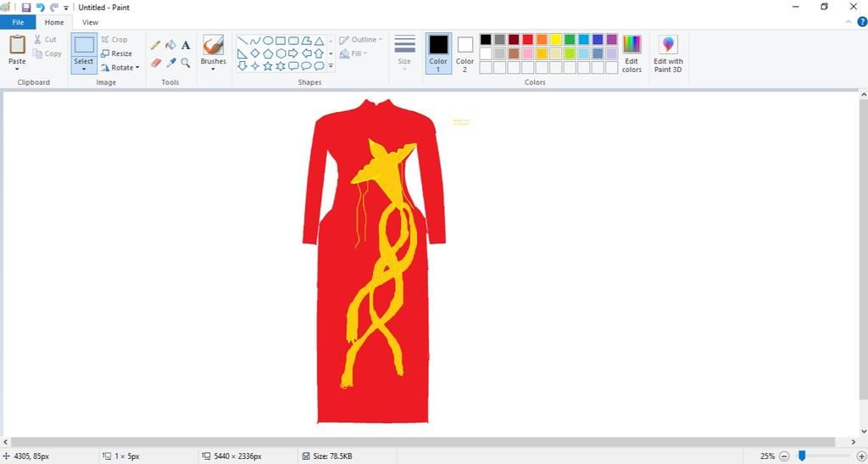Open the File menu
The image size is (868, 464).
coord(18,22)
